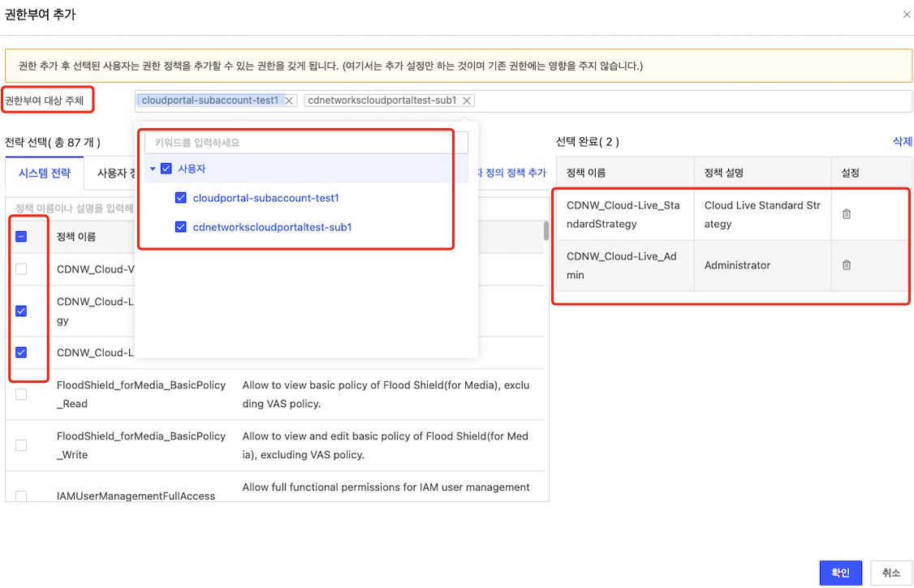
Task: Remove the cdnetworkscloudportaltest-sub1 tag
Action: [467, 101]
